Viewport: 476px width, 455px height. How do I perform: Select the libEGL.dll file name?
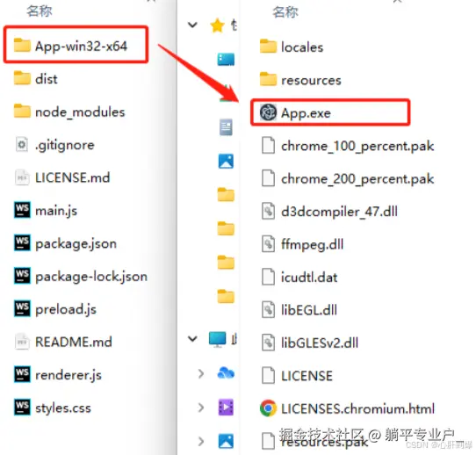(x=309, y=310)
